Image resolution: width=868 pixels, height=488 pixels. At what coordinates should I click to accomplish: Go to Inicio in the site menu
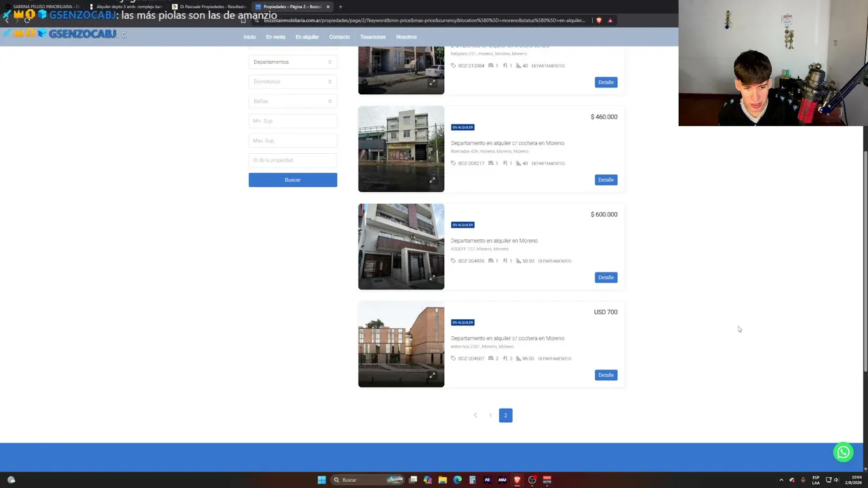(250, 37)
